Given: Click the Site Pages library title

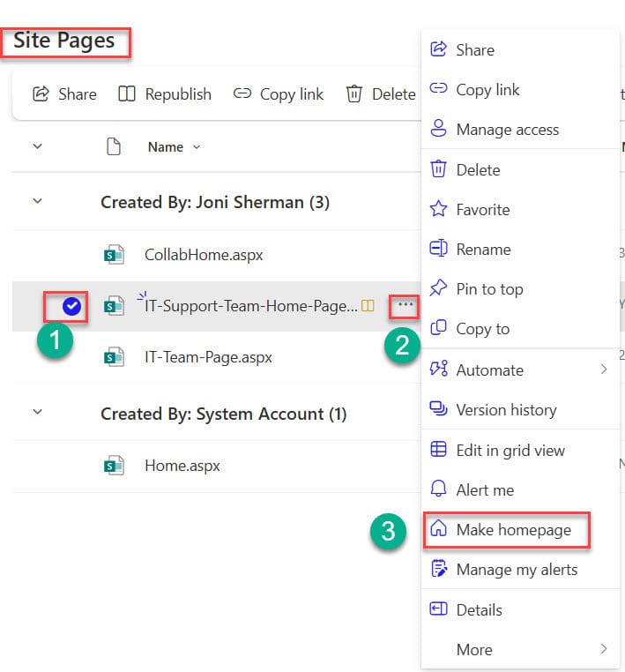Looking at the screenshot, I should point(63,41).
